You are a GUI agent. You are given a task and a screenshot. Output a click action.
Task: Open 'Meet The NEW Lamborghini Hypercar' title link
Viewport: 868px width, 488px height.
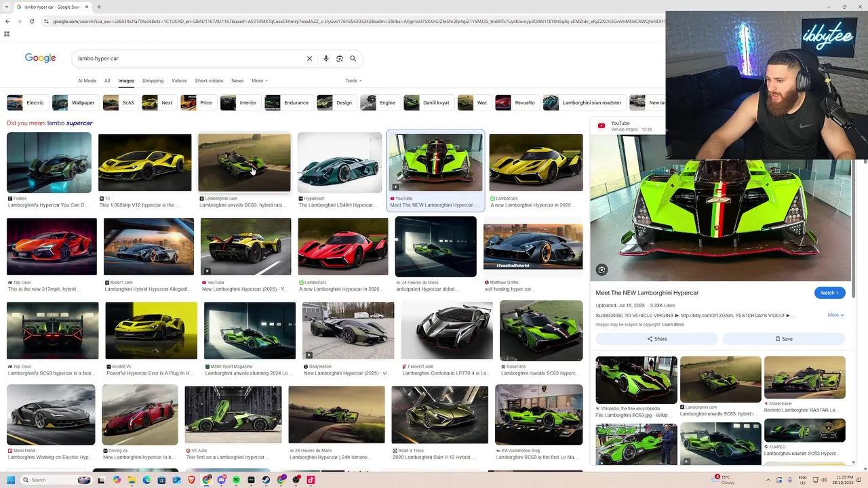pos(647,293)
